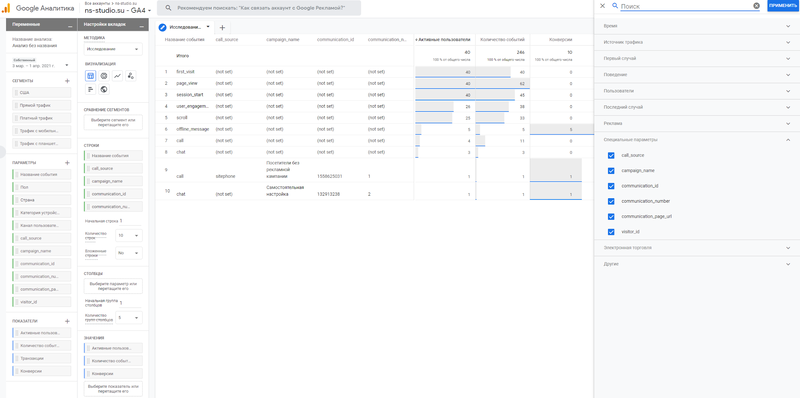Click the parameter search input field
Image resolution: width=800 pixels, height=398 pixels.
[685, 6]
